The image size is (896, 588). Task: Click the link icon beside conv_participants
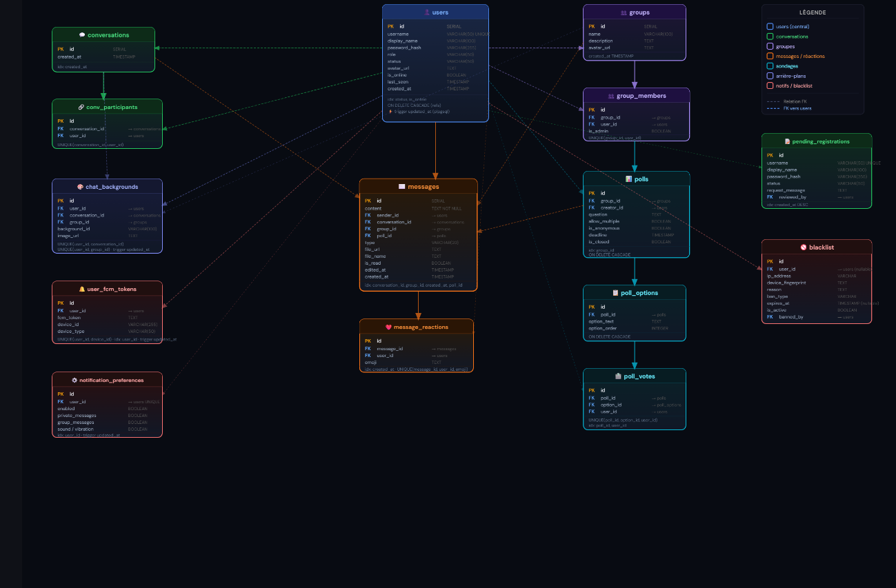[81, 107]
